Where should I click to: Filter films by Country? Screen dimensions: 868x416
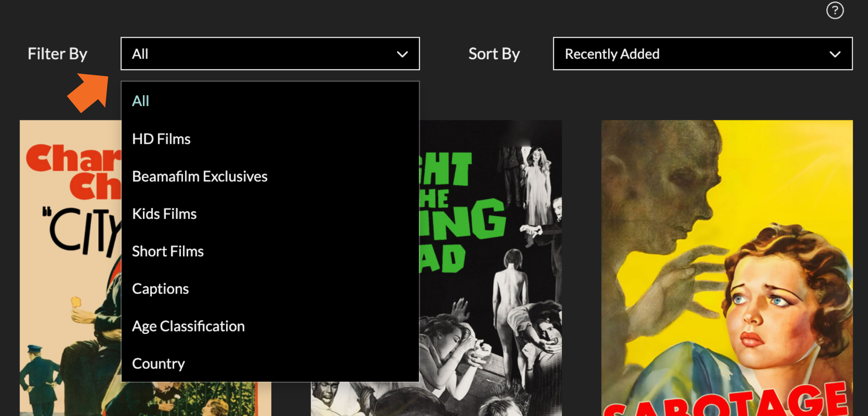point(158,363)
